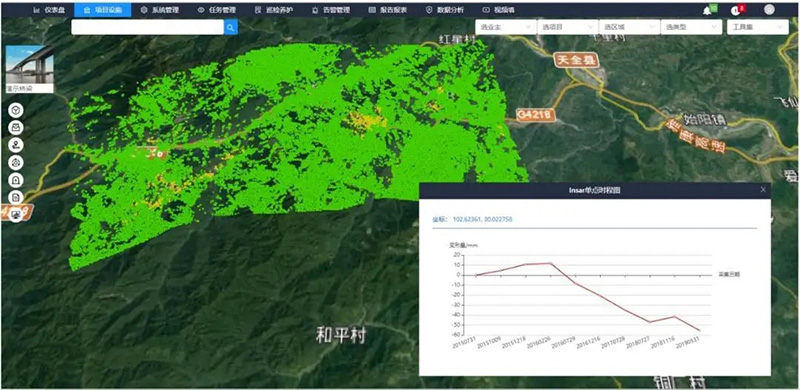Select the 3D cube sidebar icon
800x390 pixels.
pyautogui.click(x=16, y=110)
